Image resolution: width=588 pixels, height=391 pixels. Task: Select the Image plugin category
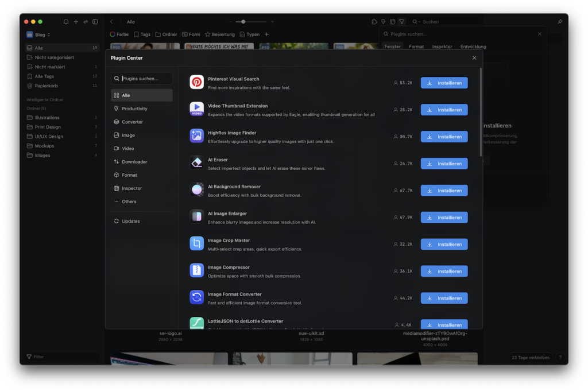tap(142, 136)
